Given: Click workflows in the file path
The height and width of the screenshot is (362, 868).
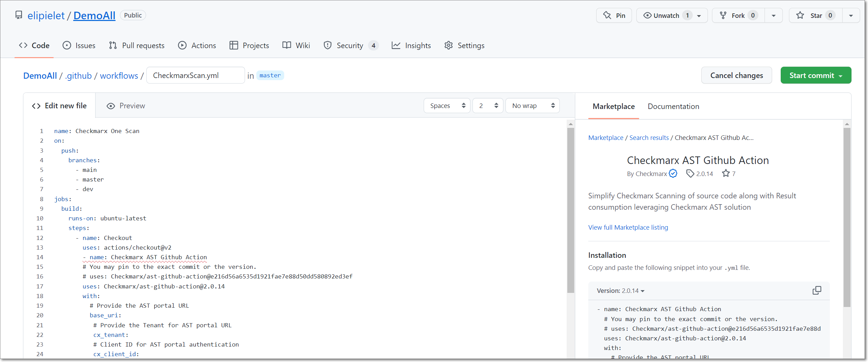Looking at the screenshot, I should [119, 76].
